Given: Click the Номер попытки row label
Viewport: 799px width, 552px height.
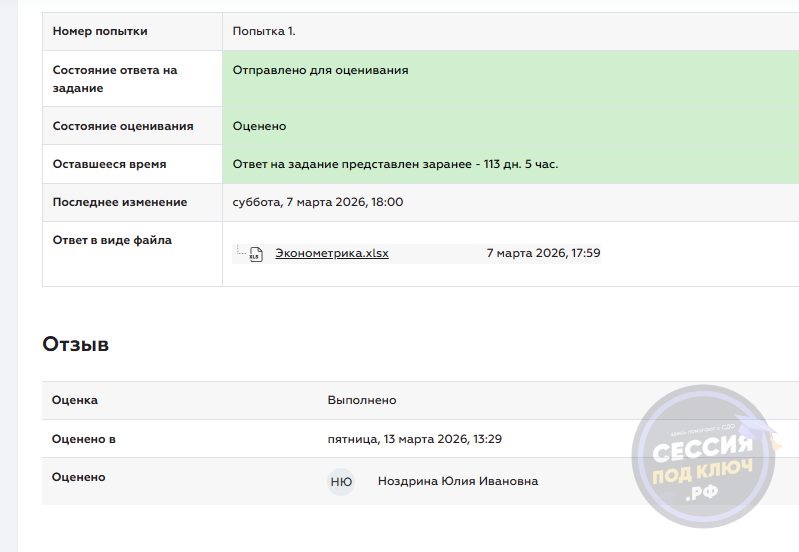Looking at the screenshot, I should coord(100,31).
